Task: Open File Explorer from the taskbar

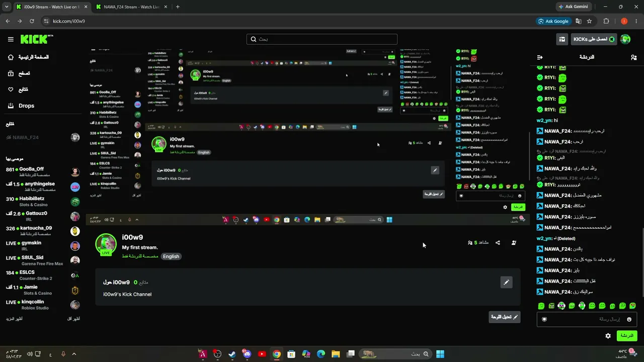Action: pyautogui.click(x=336, y=354)
